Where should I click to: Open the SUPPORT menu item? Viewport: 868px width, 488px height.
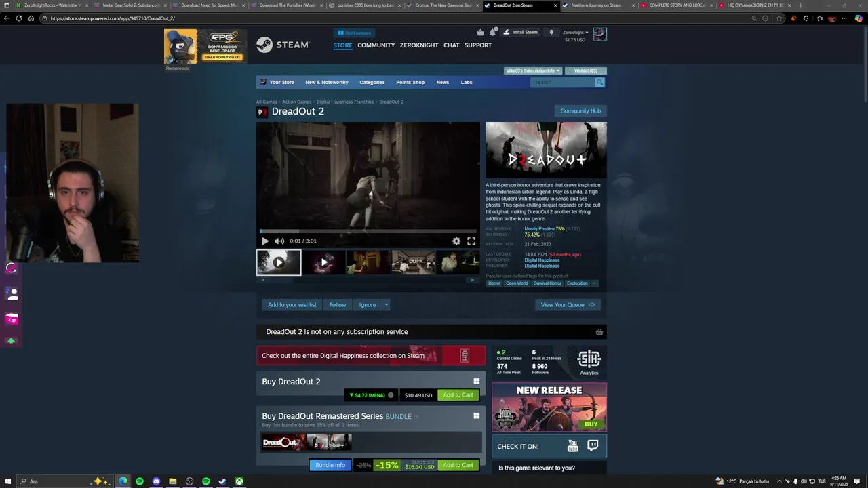(x=478, y=45)
